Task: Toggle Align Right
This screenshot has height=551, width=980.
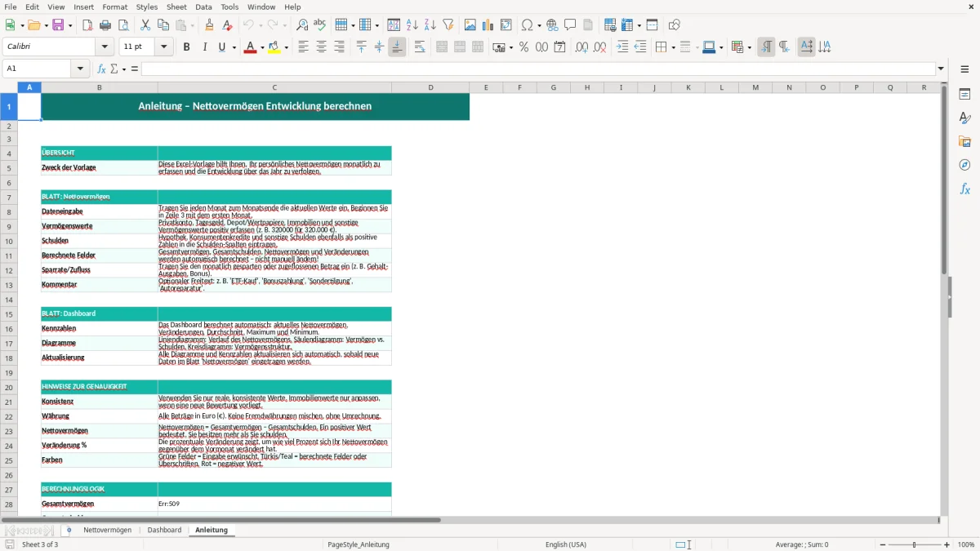Action: click(339, 47)
